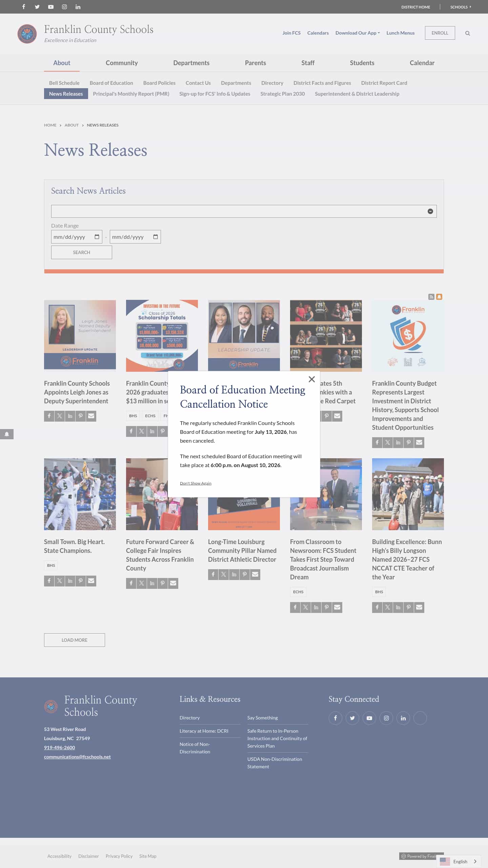
Task: Open the Staff main menu
Action: [x=308, y=63]
